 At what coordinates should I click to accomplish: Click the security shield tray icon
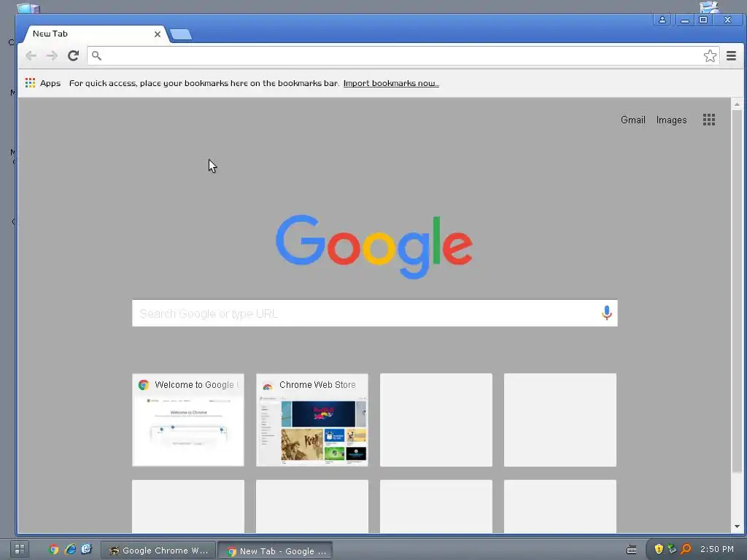point(659,549)
